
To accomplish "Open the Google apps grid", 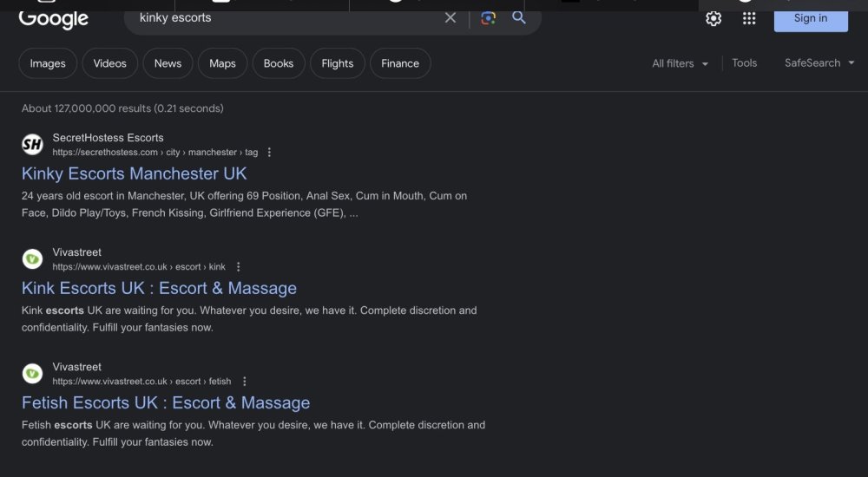I will click(749, 19).
